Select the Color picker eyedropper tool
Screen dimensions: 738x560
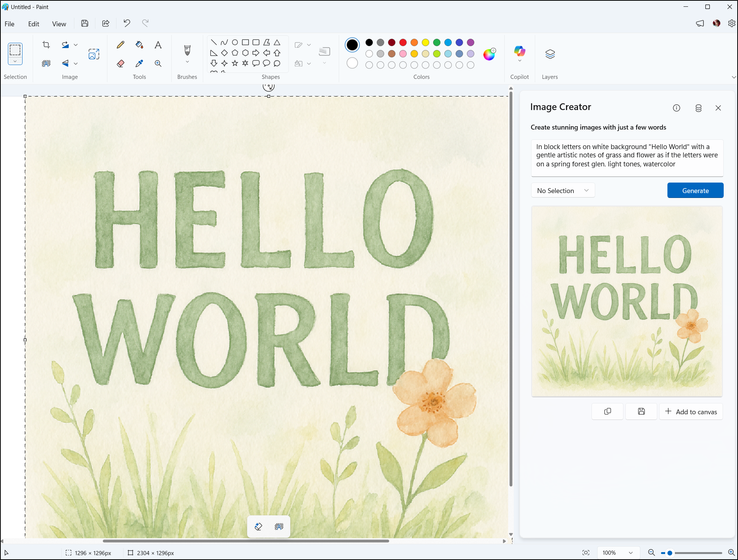(x=139, y=63)
